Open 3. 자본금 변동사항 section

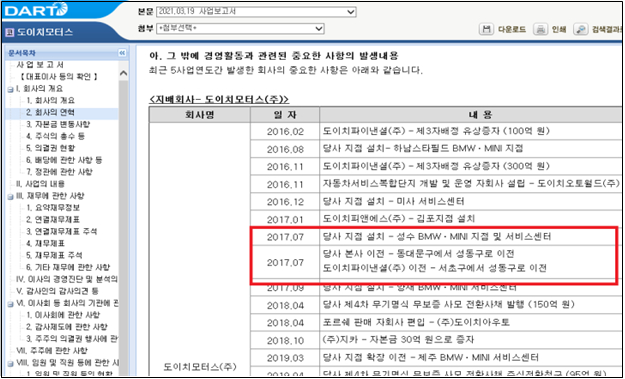coord(58,124)
